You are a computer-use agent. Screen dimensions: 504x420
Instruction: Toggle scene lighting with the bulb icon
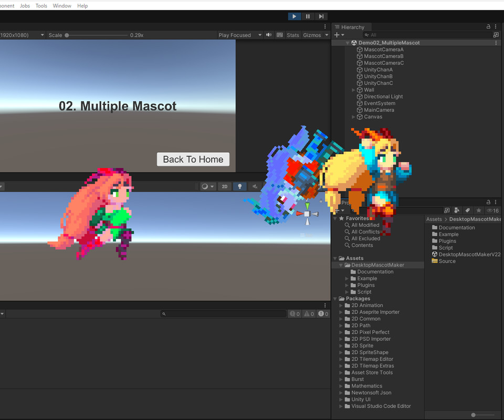point(239,186)
